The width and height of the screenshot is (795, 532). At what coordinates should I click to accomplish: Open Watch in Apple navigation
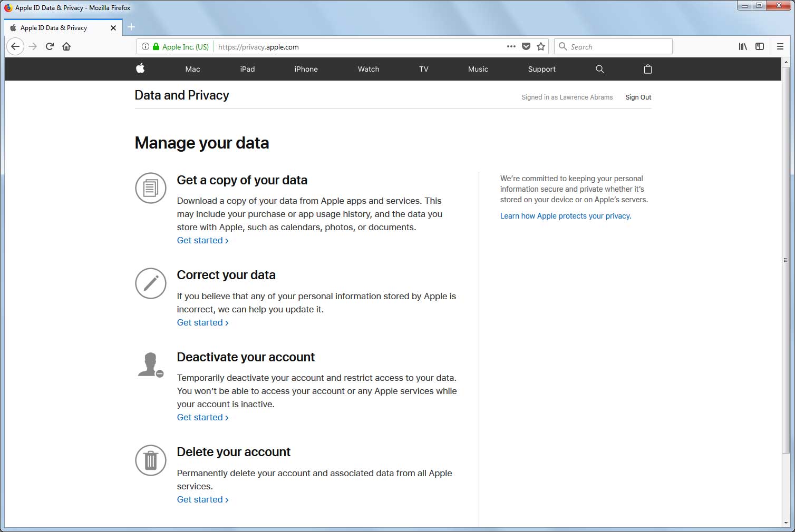click(369, 69)
